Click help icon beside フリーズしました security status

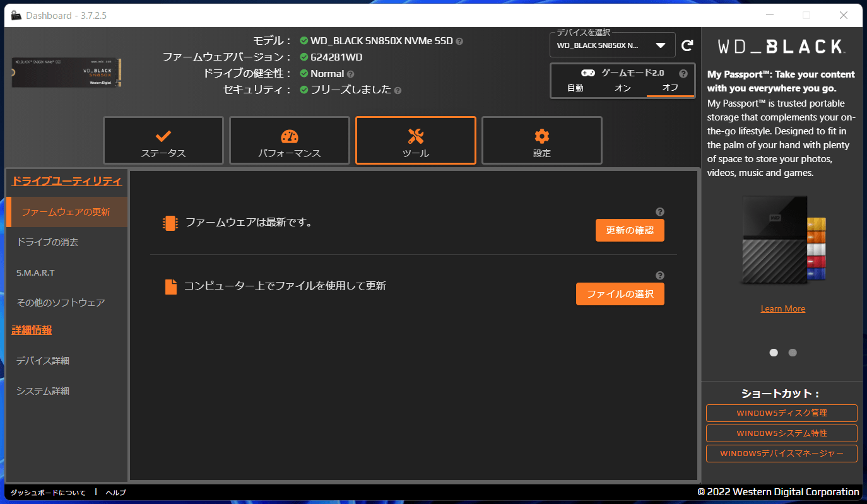[x=398, y=90]
